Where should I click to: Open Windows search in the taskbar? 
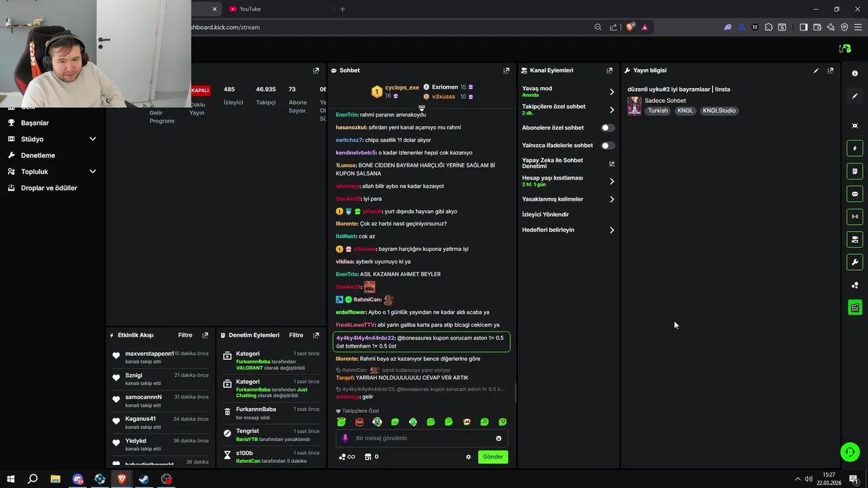pos(33,479)
